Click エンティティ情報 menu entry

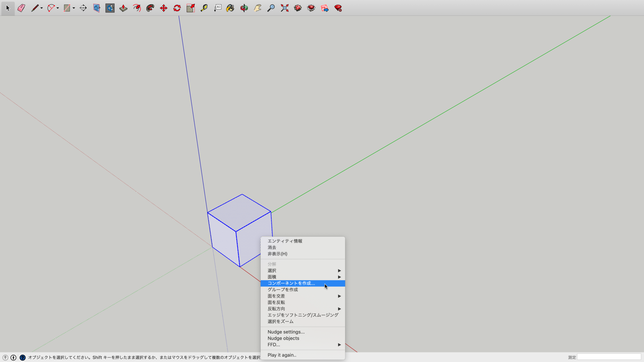point(285,241)
